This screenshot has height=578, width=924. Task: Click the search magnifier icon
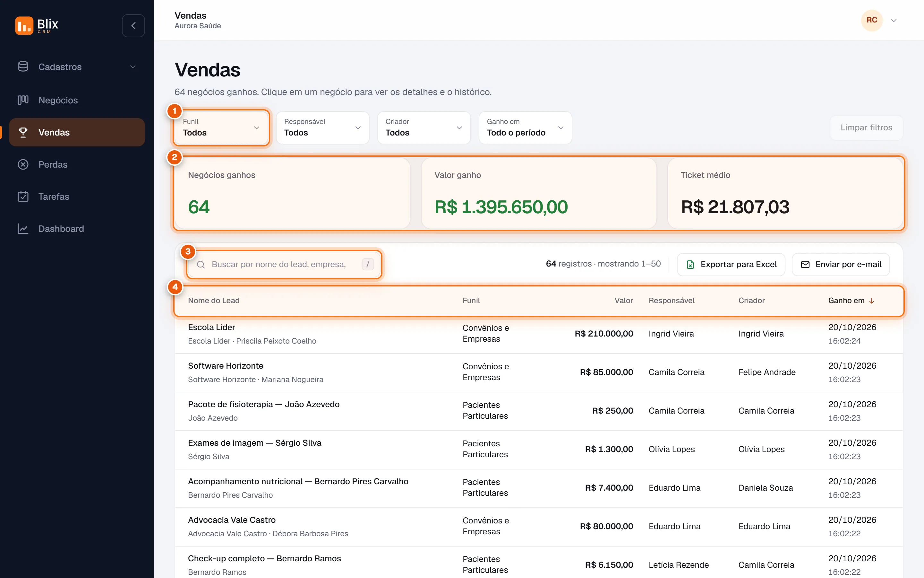[x=201, y=265]
